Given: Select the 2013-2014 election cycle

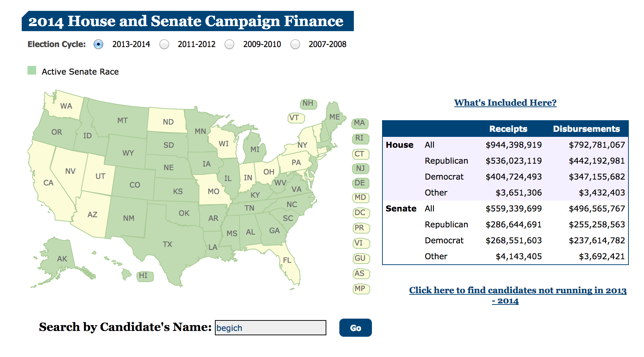Looking at the screenshot, I should click(98, 44).
